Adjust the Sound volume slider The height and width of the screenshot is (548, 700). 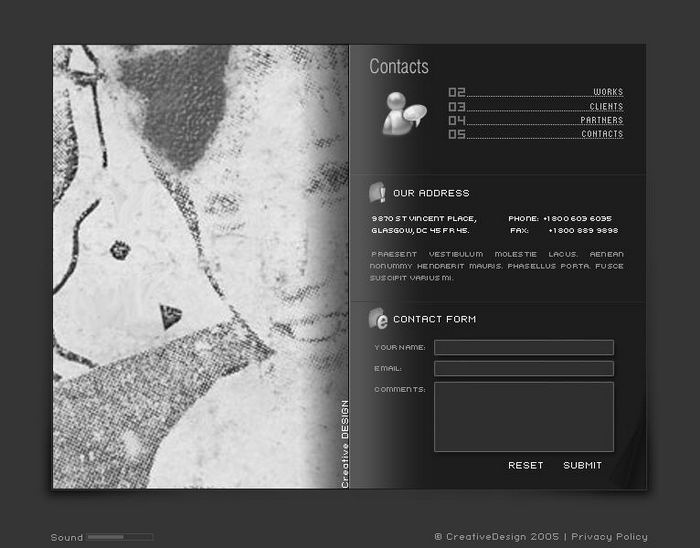119,537
